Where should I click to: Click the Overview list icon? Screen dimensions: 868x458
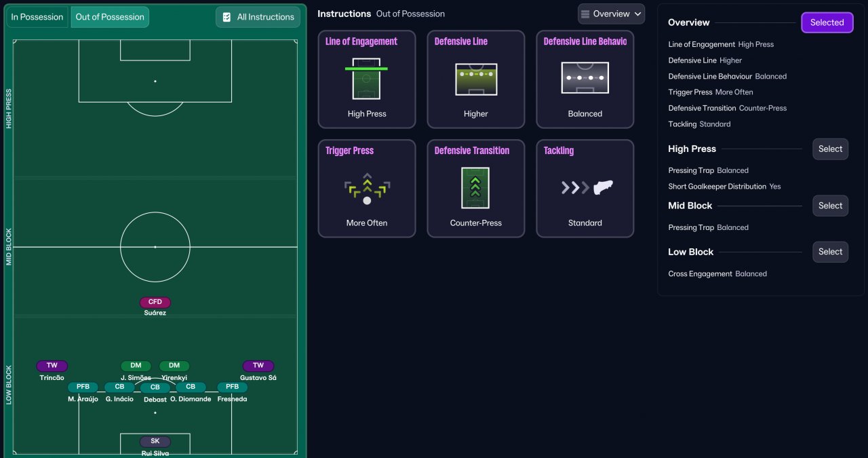coord(586,14)
